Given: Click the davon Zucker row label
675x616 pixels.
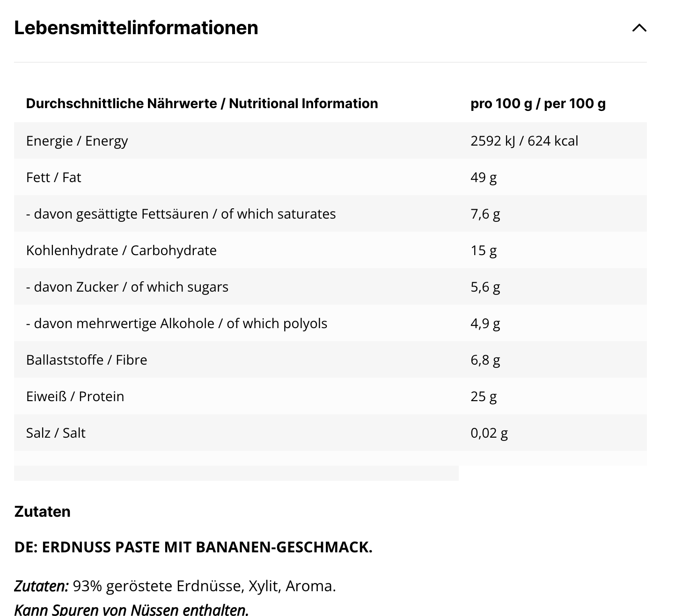Looking at the screenshot, I should (x=127, y=287).
